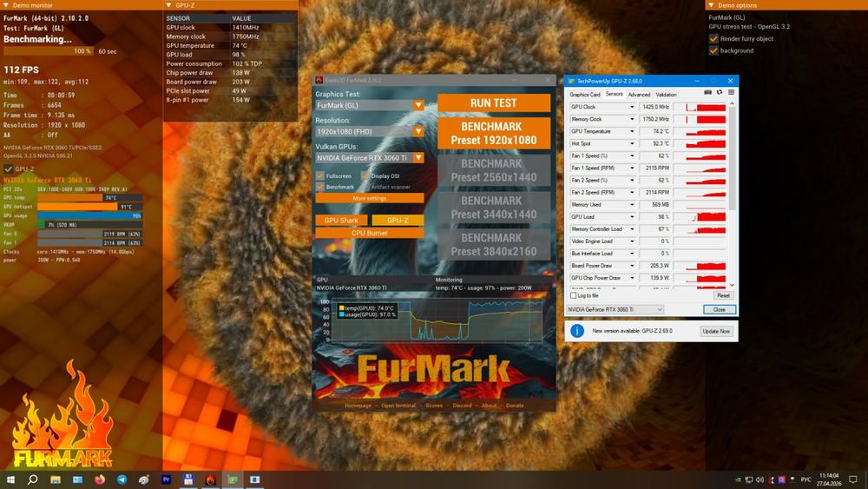Screen dimensions: 868x489
Task: Start BENCHMARK Preset 2560x1440
Action: pos(494,170)
